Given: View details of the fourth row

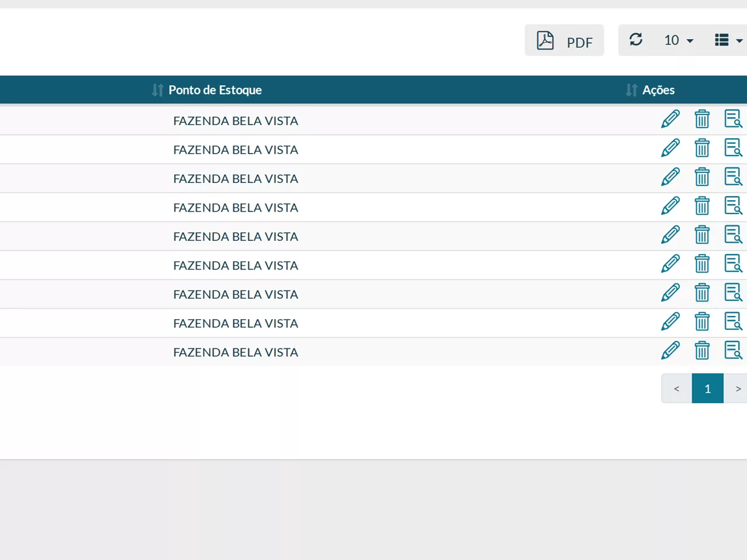Looking at the screenshot, I should pyautogui.click(x=733, y=206).
